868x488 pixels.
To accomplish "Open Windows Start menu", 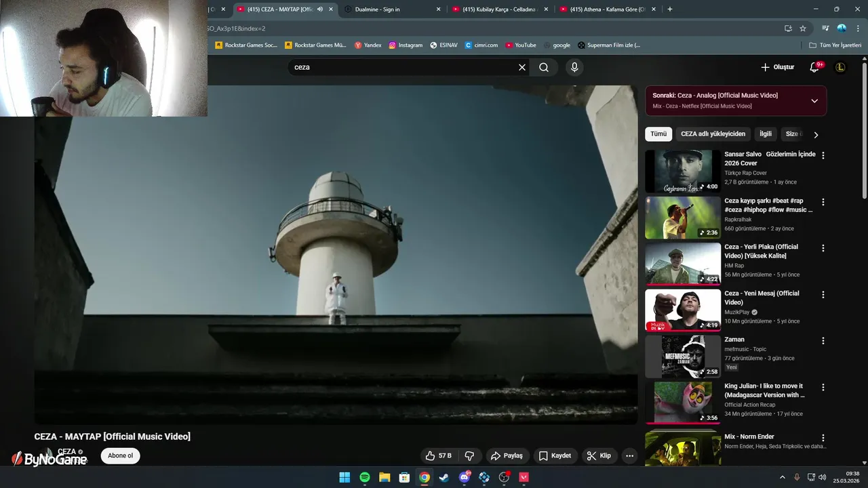I will tap(344, 477).
